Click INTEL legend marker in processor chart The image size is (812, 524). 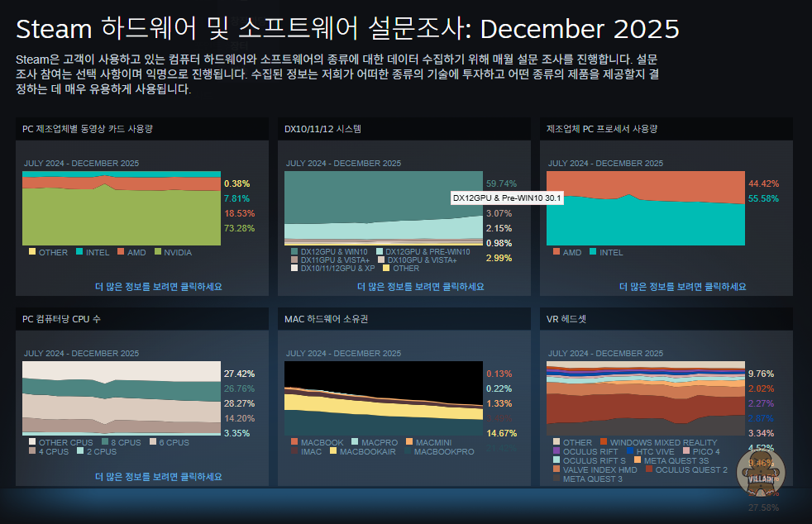(x=592, y=252)
